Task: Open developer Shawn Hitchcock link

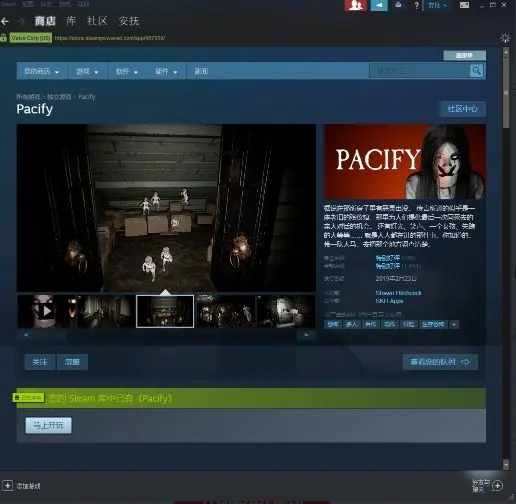Action: click(x=398, y=293)
